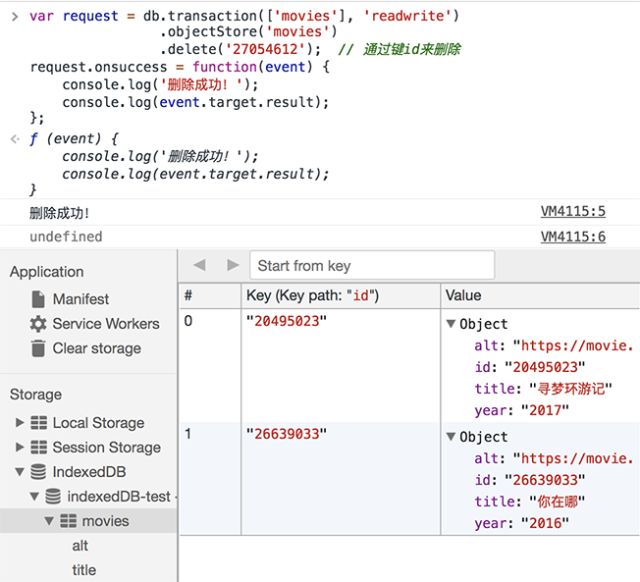This screenshot has height=582, width=640.
Task: Expand the Local Storage tree node
Action: click(20, 423)
